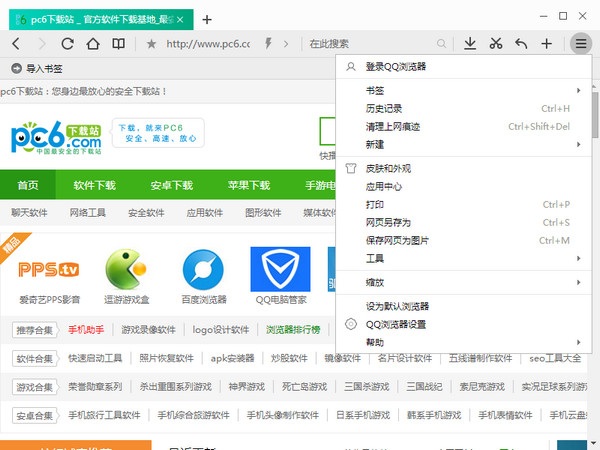Open QQ浏览器设置 from menu

click(464, 324)
